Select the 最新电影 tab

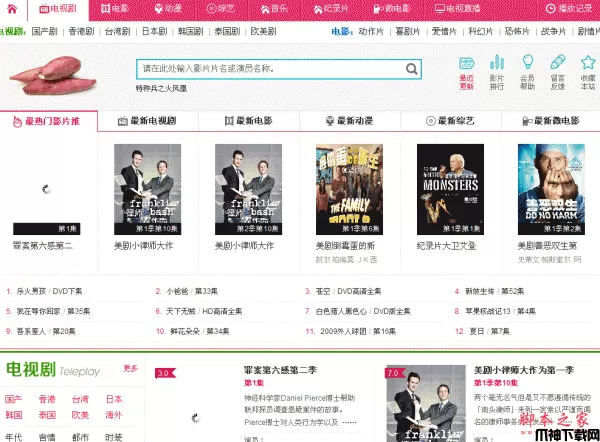tap(249, 121)
